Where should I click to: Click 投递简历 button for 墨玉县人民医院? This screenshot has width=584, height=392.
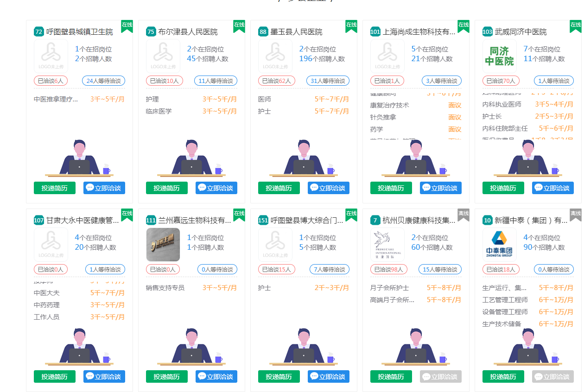pos(279,188)
